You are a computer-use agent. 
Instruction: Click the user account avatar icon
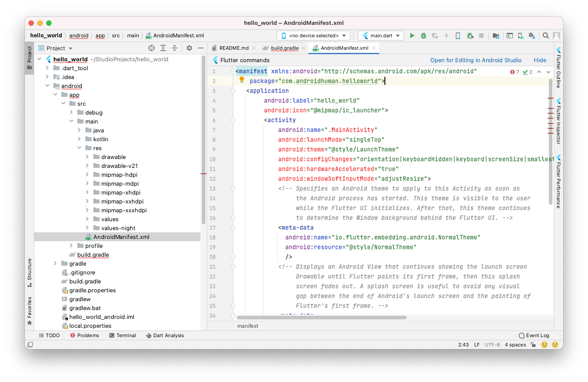(x=556, y=36)
